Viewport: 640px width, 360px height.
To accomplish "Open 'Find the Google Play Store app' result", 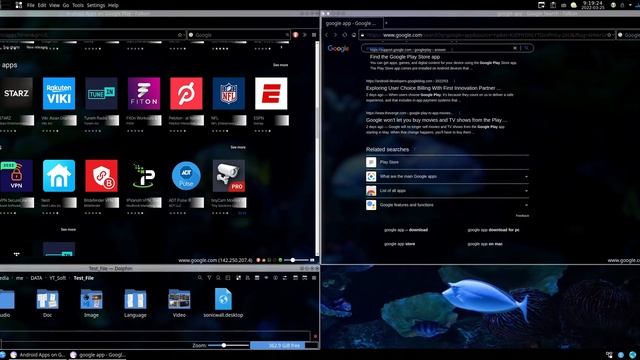I will pos(405,57).
